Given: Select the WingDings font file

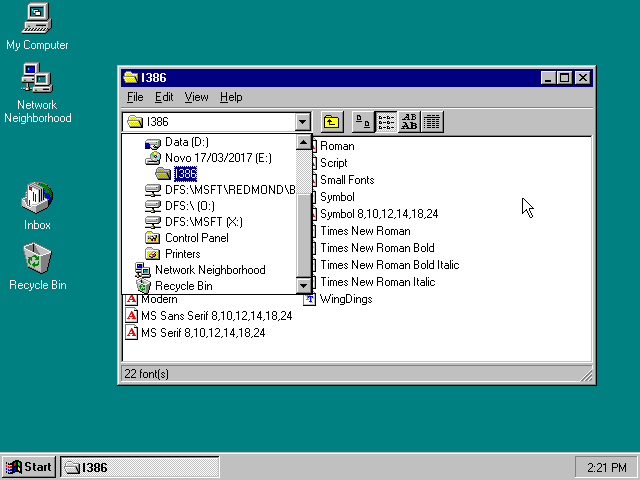Looking at the screenshot, I should pyautogui.click(x=346, y=299).
